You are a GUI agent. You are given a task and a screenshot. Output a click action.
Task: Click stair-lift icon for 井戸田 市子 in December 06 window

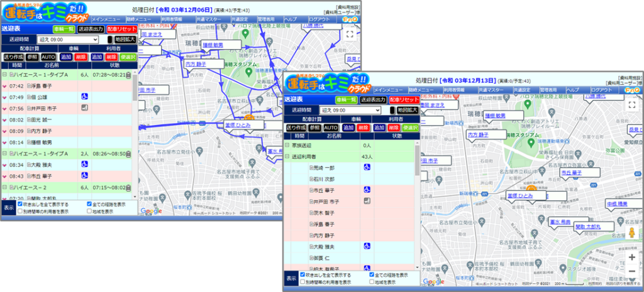84,108
